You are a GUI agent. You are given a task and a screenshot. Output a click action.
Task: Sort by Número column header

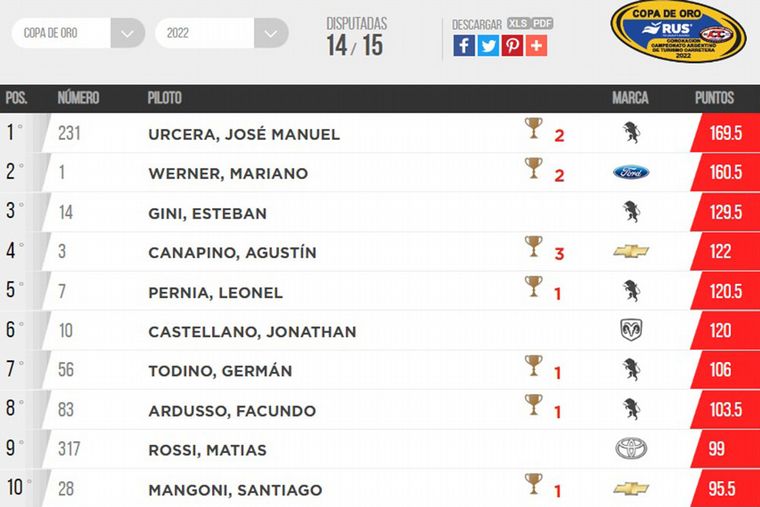click(78, 98)
